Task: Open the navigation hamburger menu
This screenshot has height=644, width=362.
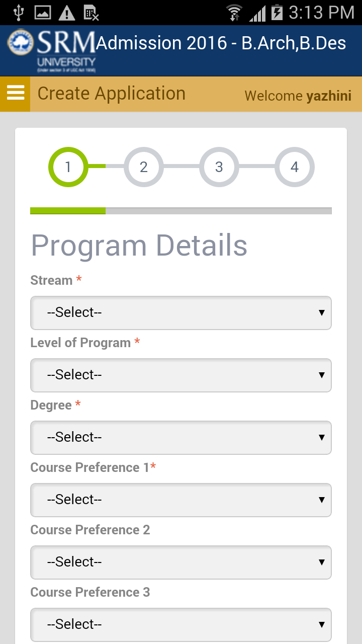Action: click(x=15, y=93)
